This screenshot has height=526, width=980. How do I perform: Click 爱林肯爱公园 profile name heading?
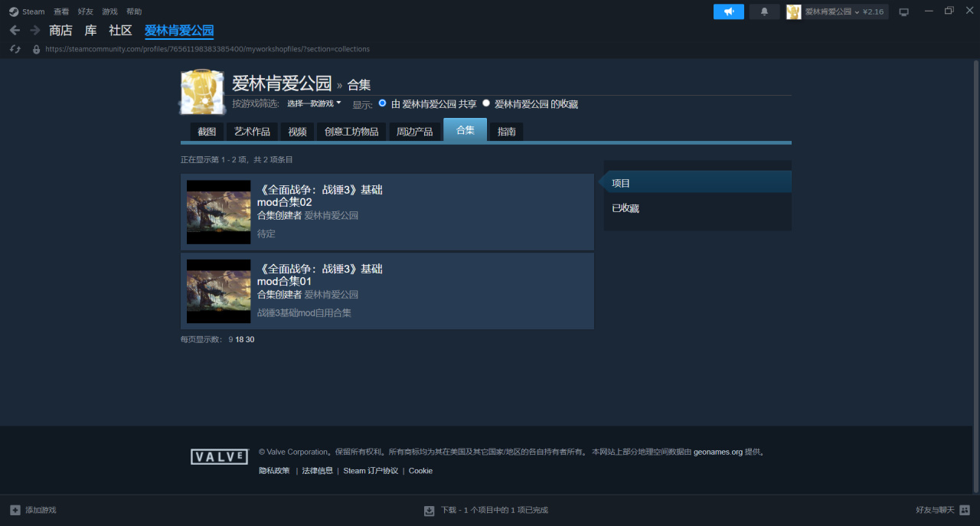coord(282,83)
